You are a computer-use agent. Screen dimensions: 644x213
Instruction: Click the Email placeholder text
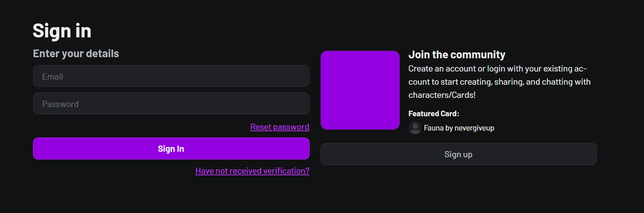53,77
